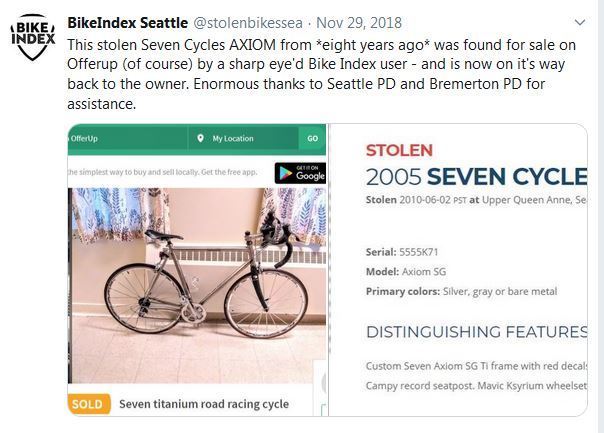604x433 pixels.
Task: Click the Google Play badge
Action: point(300,171)
